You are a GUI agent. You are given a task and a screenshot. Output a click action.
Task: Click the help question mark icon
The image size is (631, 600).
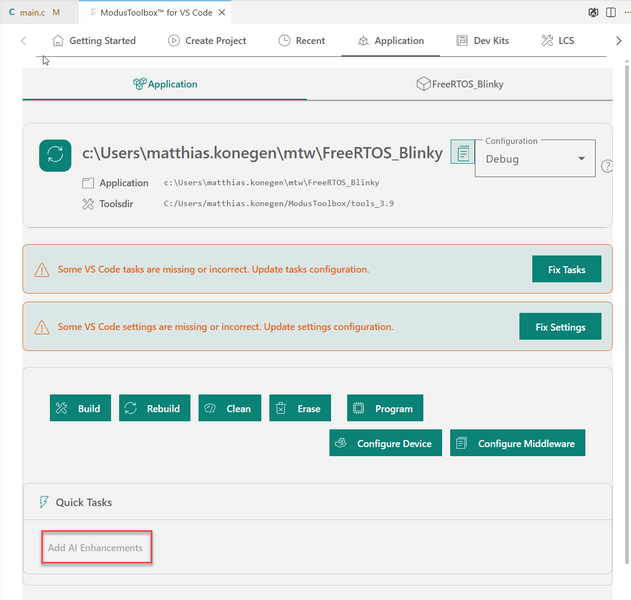[606, 166]
